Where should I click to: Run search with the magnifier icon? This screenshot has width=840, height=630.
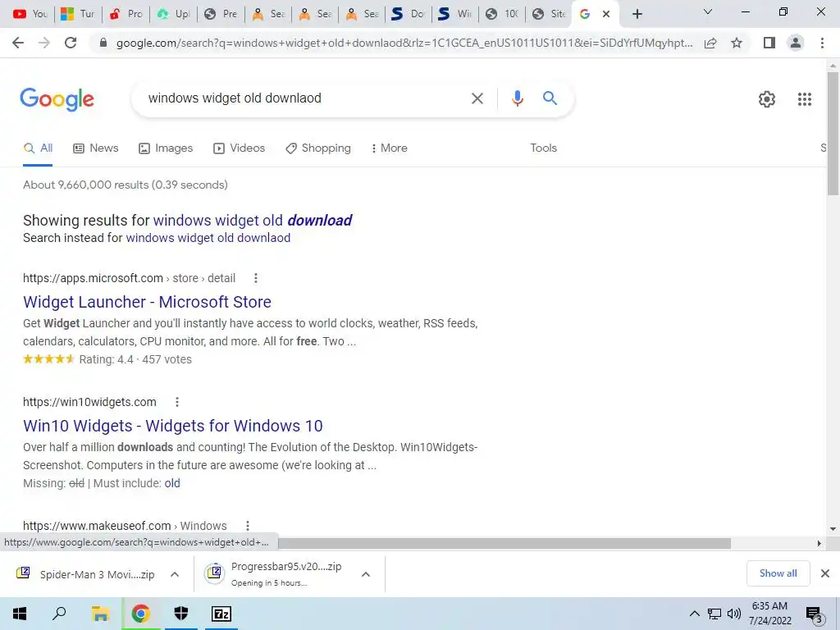pos(550,98)
